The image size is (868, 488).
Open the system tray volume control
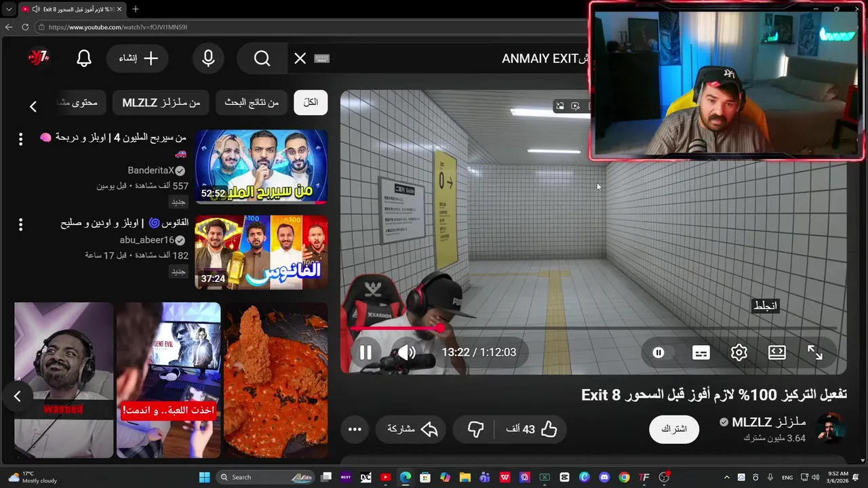815,477
